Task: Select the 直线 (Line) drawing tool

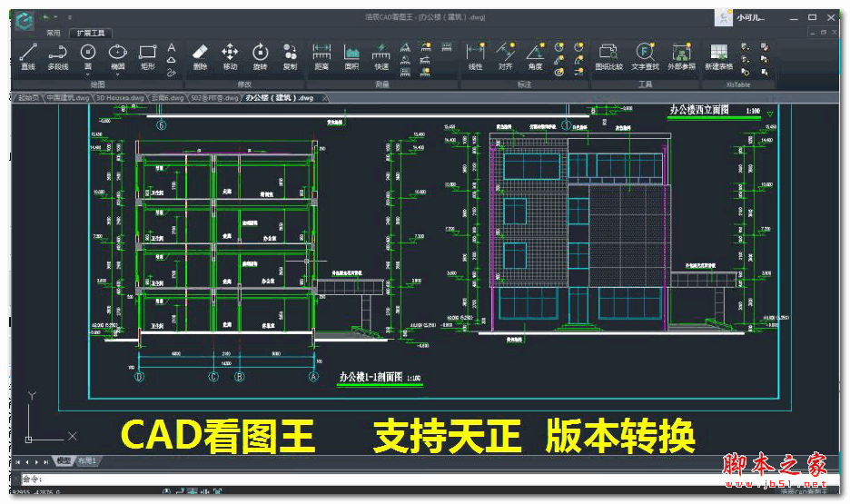Action: (x=28, y=57)
